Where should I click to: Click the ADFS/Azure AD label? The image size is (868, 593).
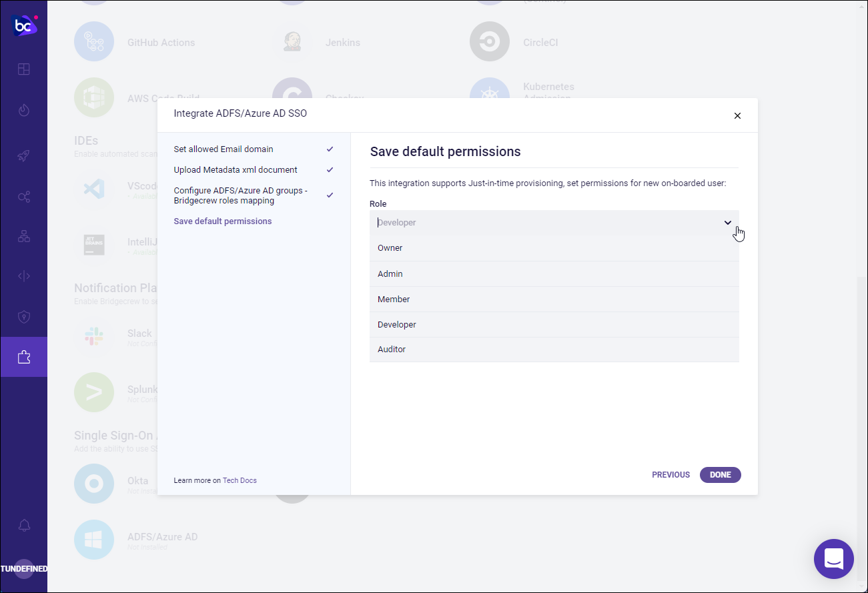click(163, 537)
